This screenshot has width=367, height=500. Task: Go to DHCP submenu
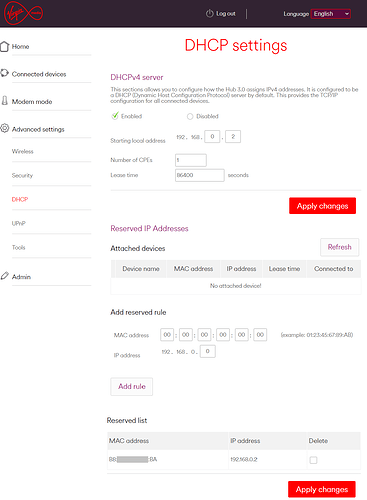tap(20, 199)
